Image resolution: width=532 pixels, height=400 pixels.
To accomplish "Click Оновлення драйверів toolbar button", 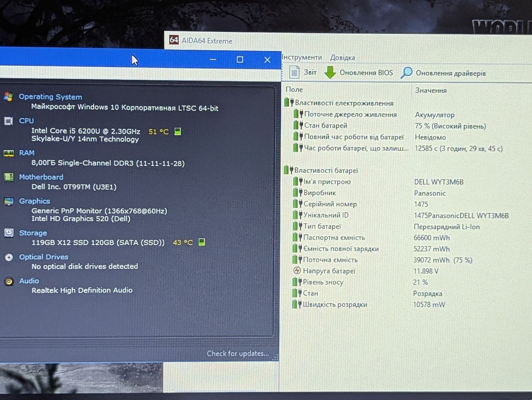I will pos(443,73).
